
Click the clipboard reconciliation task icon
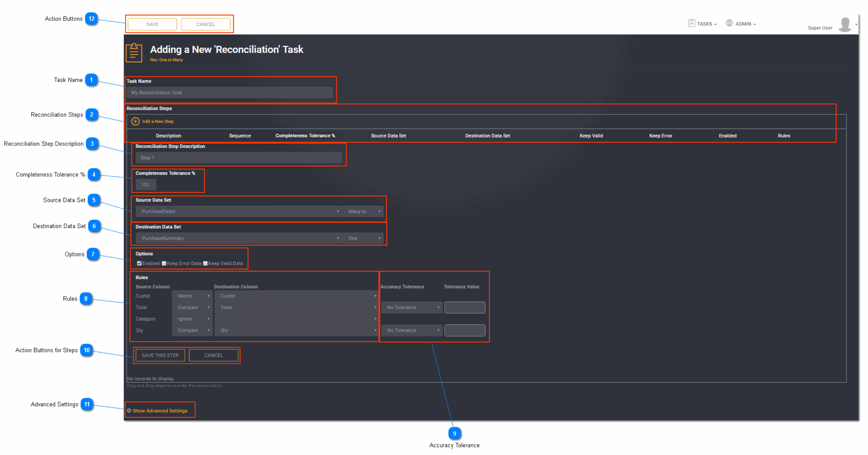tap(134, 53)
